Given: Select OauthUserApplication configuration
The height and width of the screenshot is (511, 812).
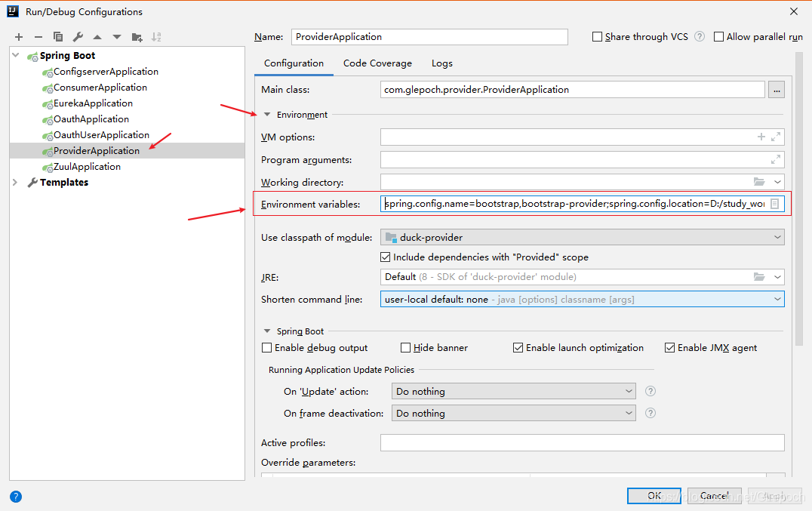Looking at the screenshot, I should pyautogui.click(x=101, y=134).
